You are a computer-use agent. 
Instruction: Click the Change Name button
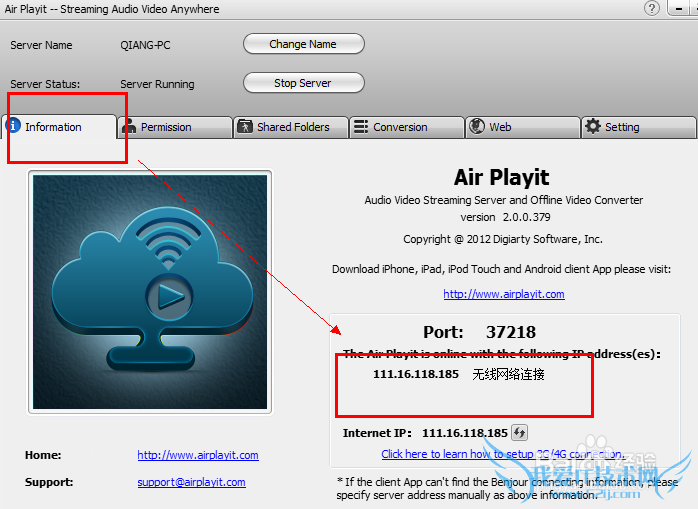(304, 44)
